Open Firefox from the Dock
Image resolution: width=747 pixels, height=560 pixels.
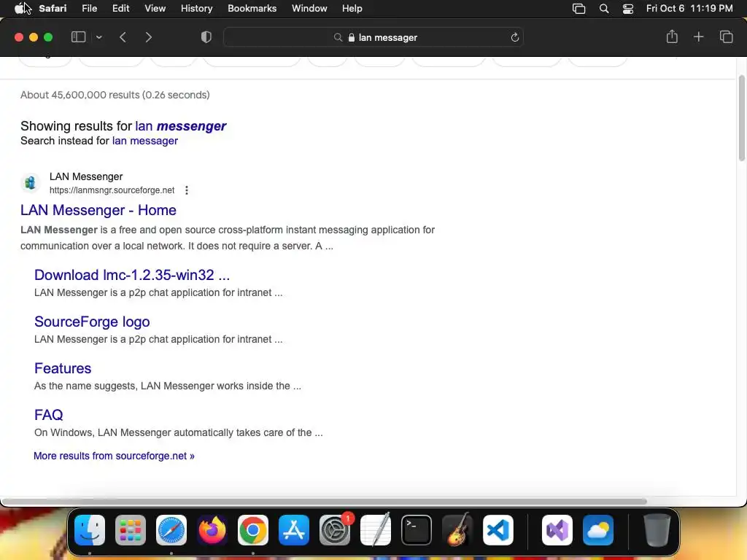point(212,530)
